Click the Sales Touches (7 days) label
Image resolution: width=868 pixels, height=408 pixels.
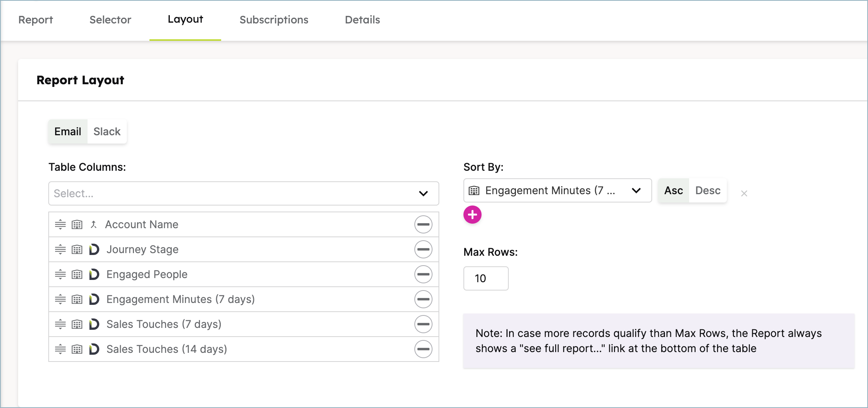164,324
